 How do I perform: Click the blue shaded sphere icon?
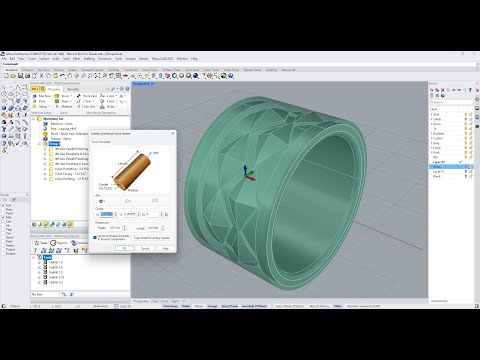tap(196, 76)
